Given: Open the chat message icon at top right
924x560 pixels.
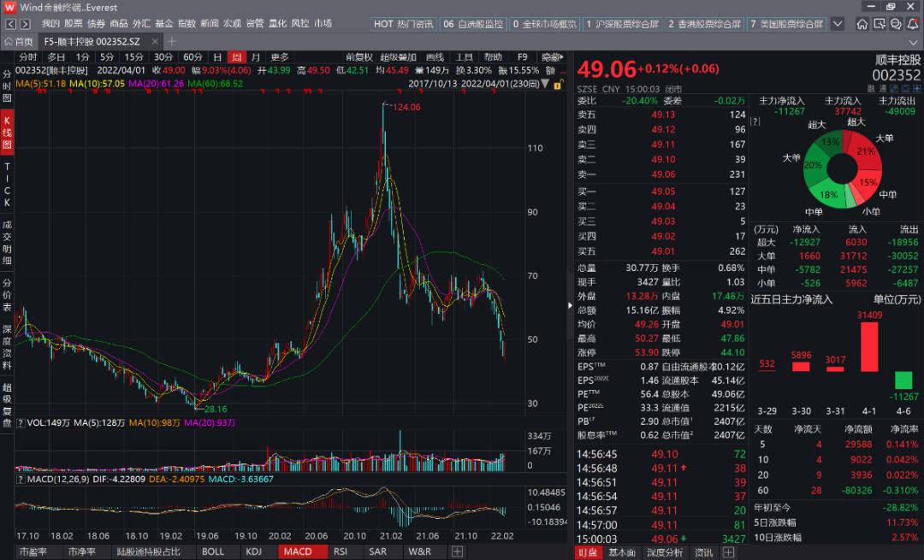Looking at the screenshot, I should (895, 24).
